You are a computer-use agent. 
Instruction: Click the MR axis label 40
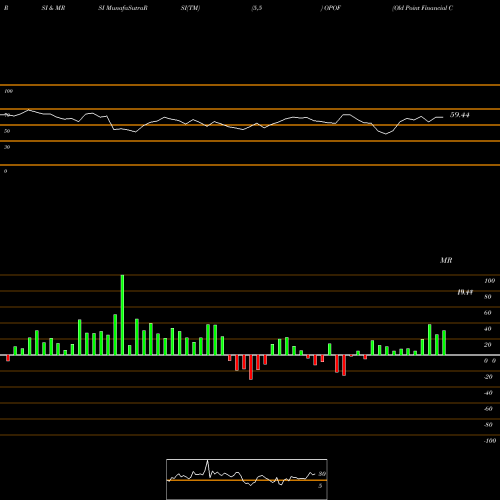pyautogui.click(x=488, y=329)
